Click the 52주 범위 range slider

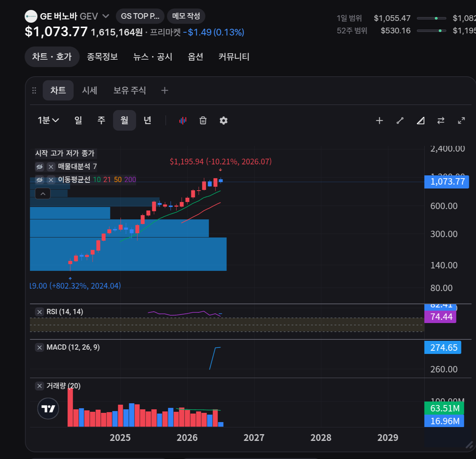(x=432, y=31)
